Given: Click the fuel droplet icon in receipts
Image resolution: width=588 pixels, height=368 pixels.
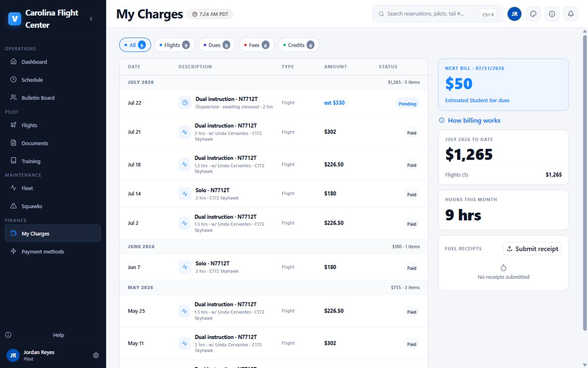Looking at the screenshot, I should pyautogui.click(x=503, y=267).
